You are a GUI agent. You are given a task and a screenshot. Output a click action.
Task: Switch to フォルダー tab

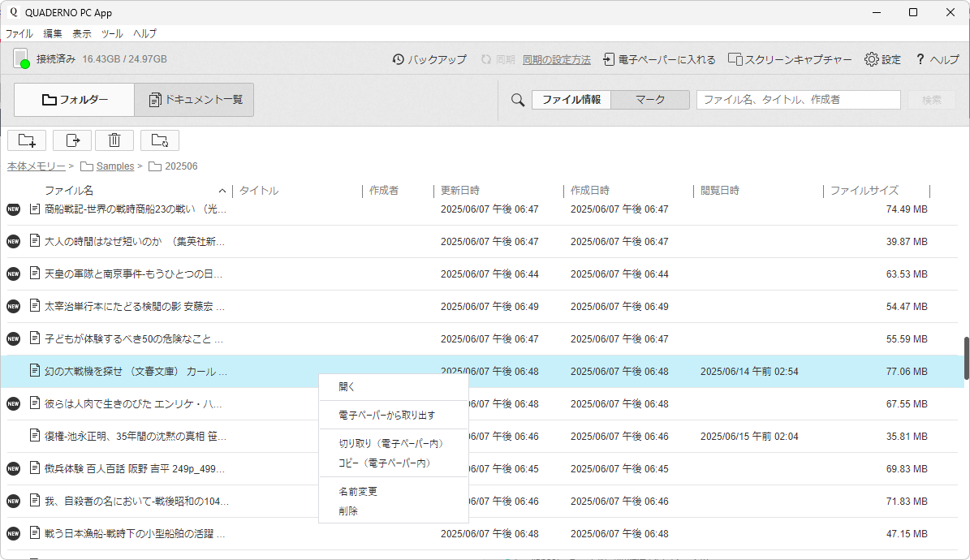pos(74,100)
